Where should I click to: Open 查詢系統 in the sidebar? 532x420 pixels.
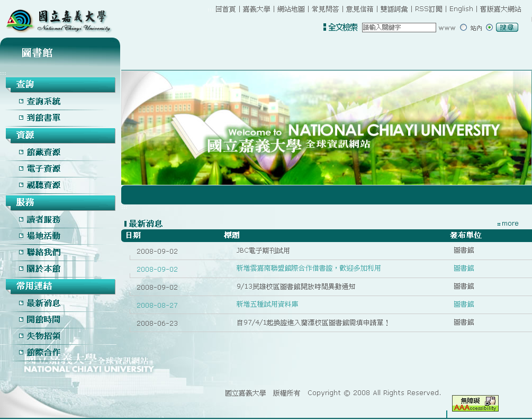(x=43, y=101)
